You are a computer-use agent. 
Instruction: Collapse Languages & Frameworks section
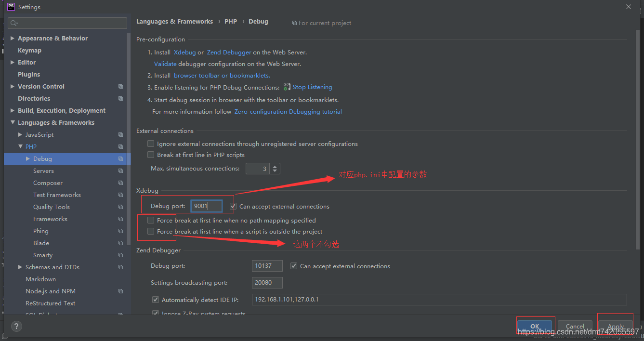pos(13,123)
